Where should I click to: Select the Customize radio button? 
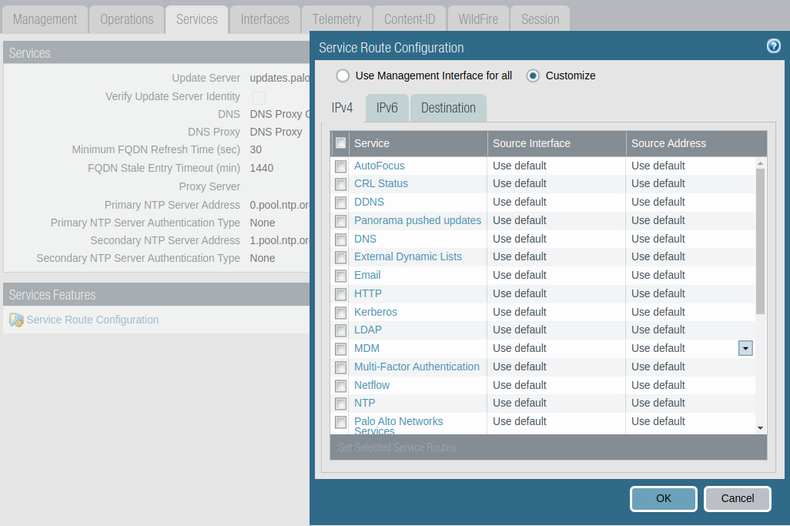[533, 76]
